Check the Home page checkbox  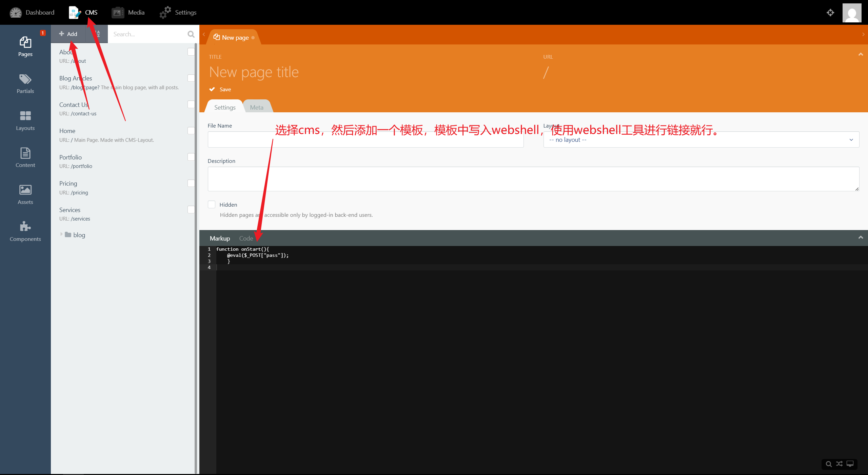191,131
